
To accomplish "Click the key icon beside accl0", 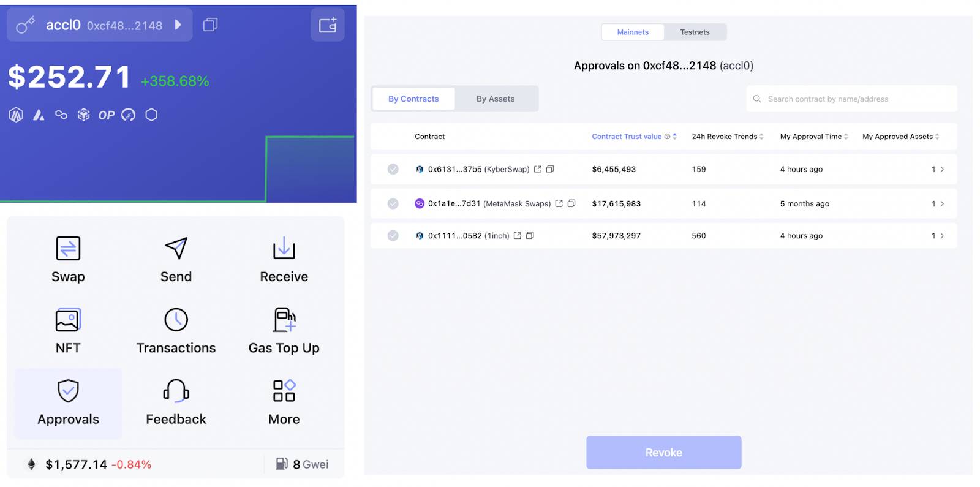I will (x=25, y=25).
